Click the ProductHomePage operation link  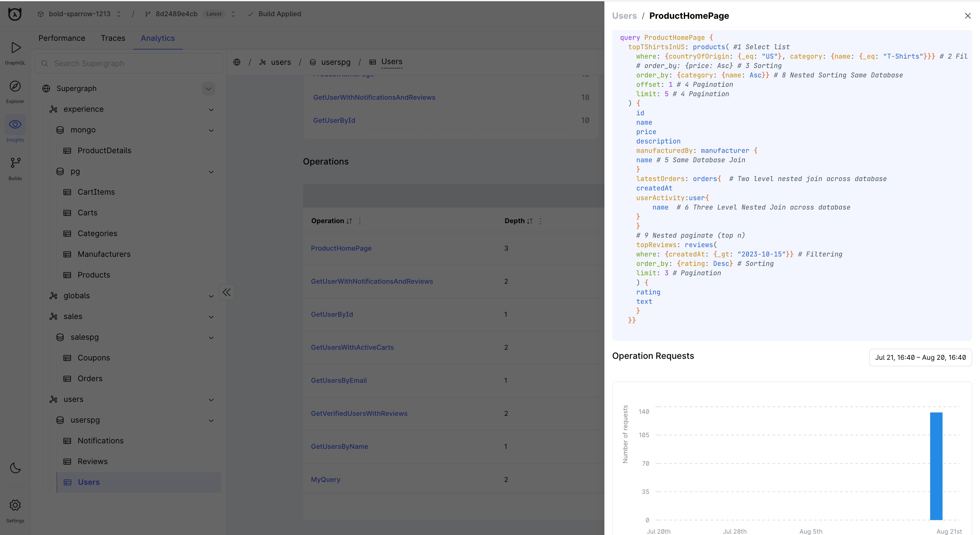pos(341,248)
